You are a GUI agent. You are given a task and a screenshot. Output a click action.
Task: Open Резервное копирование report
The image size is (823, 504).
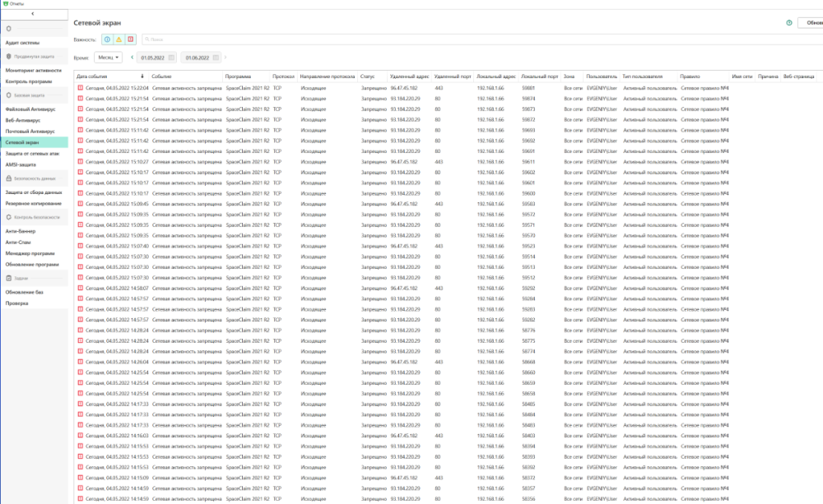(x=34, y=203)
